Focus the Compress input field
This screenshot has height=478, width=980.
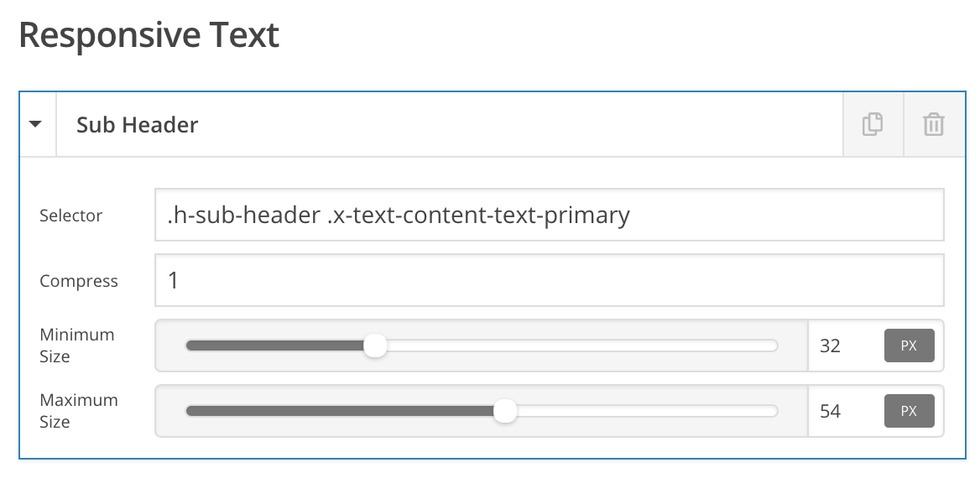[x=550, y=280]
